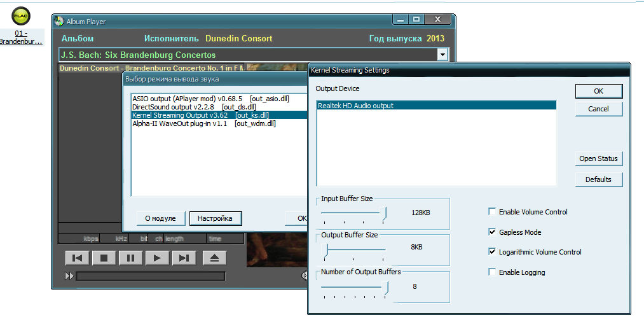The image size is (644, 336).
Task: Restore settings with the Defaults button
Action: [599, 179]
